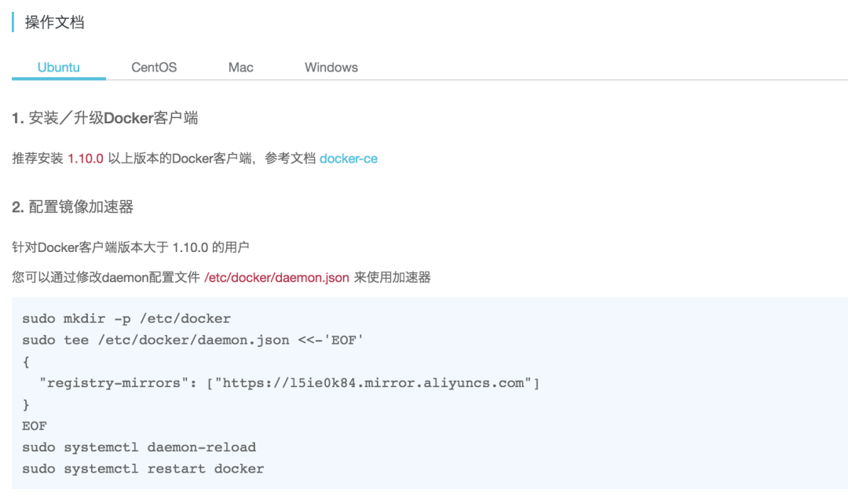Click the sudo systemctl restart docker line
The height and width of the screenshot is (504, 848).
[x=144, y=469]
